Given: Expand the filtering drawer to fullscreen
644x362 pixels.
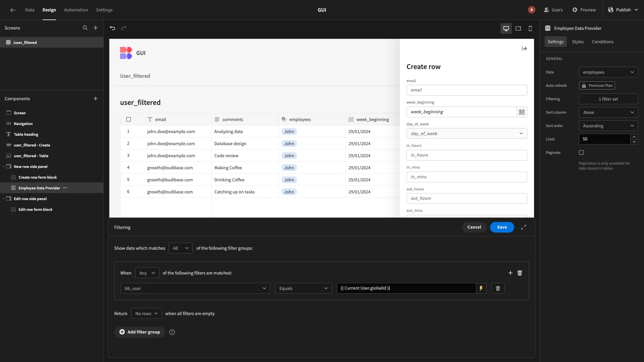Looking at the screenshot, I should pyautogui.click(x=523, y=227).
